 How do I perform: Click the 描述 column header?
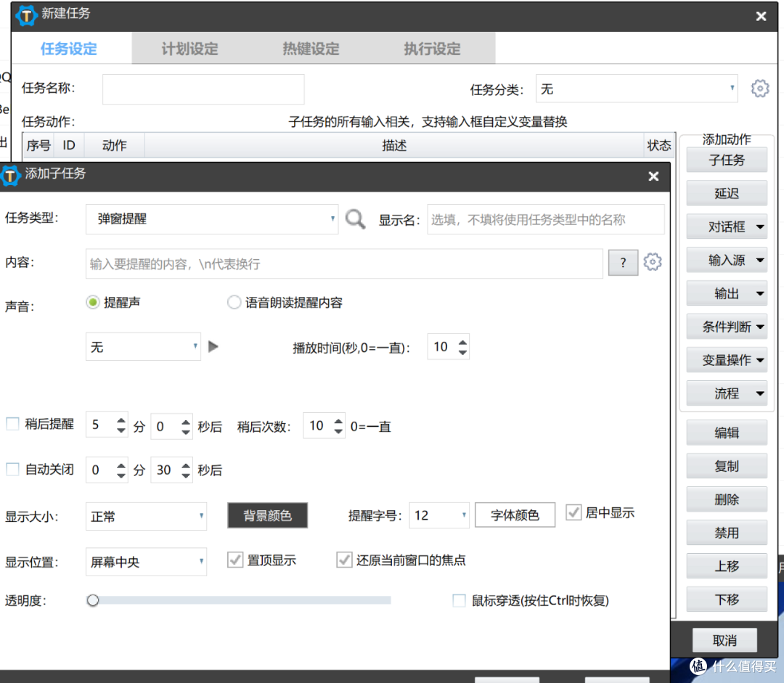tap(394, 145)
